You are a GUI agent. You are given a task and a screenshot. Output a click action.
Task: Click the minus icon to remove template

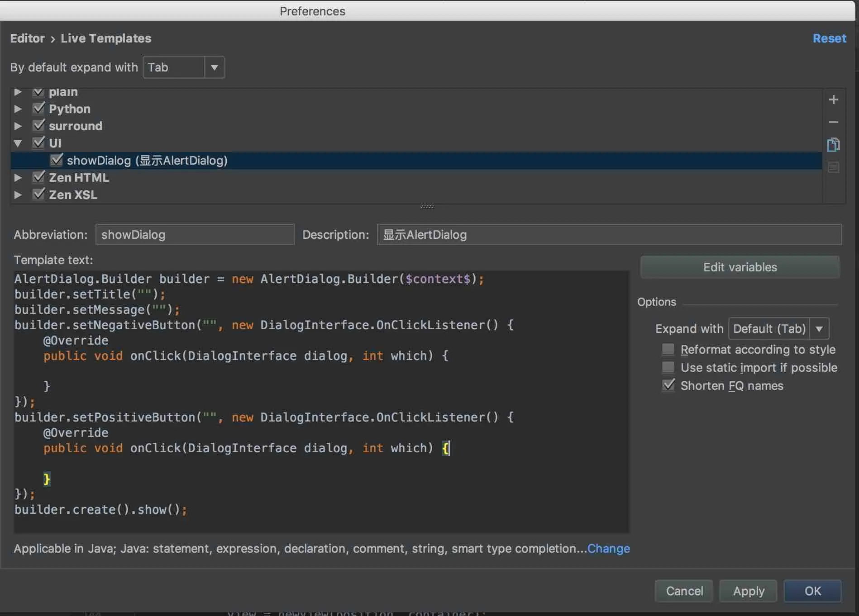click(x=833, y=122)
